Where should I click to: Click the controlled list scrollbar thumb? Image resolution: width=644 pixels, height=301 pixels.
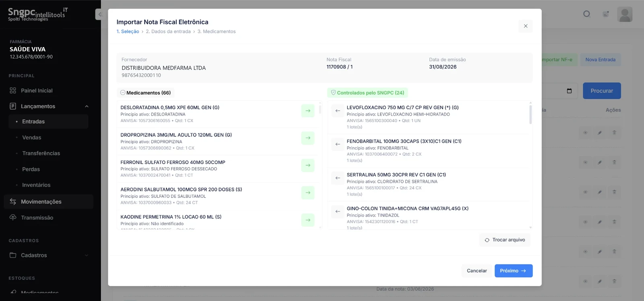click(530, 114)
